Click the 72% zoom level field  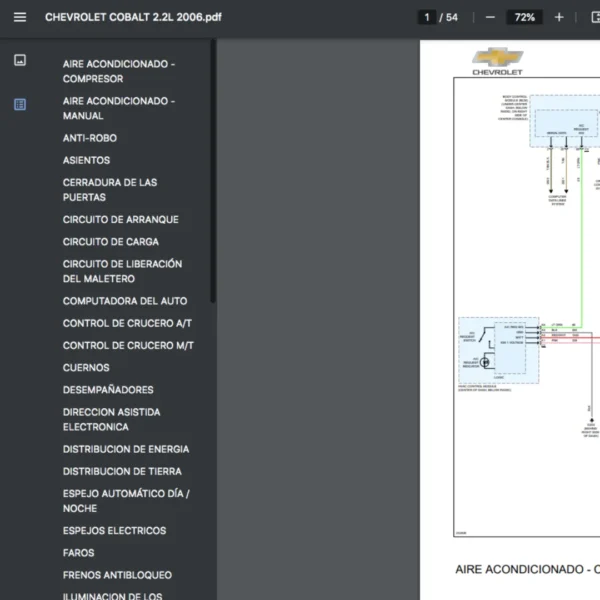524,17
